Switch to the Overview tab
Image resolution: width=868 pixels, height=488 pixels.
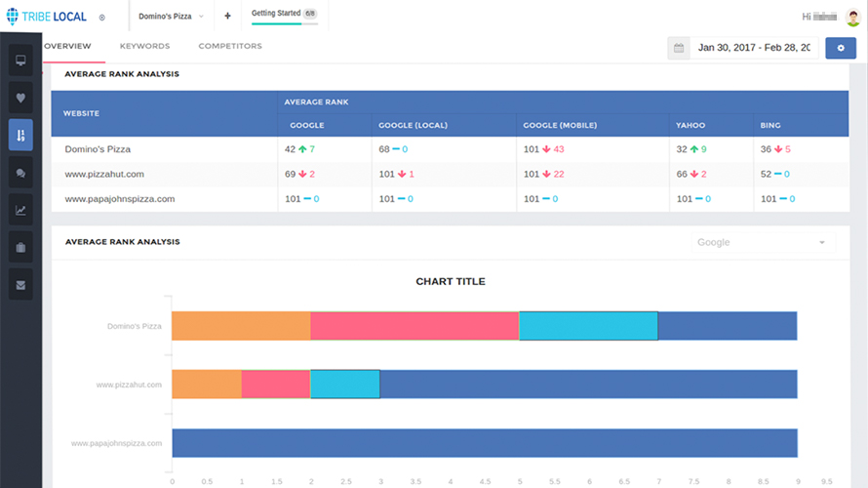click(67, 46)
